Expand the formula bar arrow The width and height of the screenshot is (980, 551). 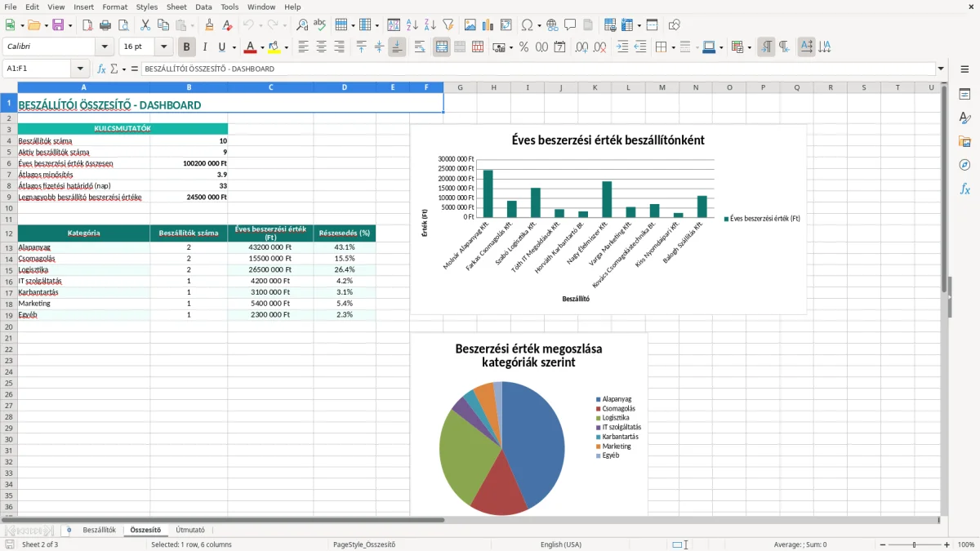[942, 69]
